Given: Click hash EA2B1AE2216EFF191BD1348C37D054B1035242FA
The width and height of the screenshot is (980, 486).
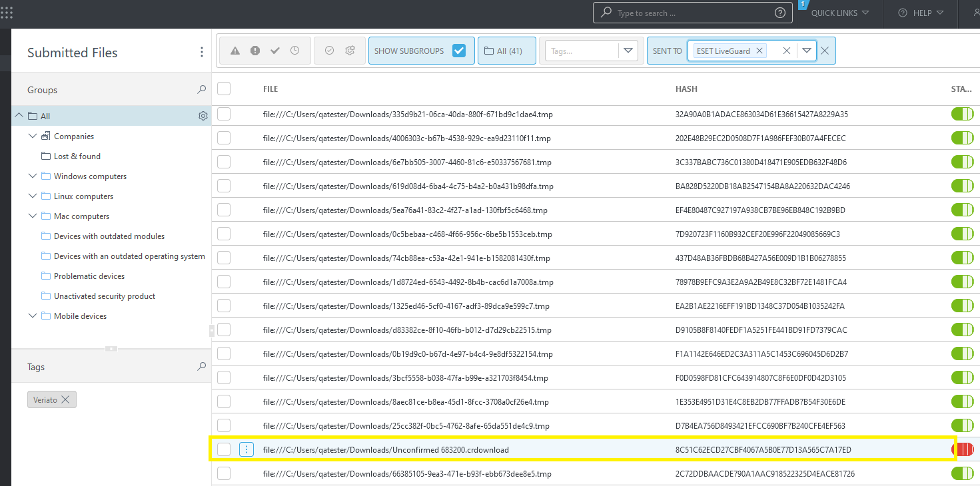Looking at the screenshot, I should [760, 306].
